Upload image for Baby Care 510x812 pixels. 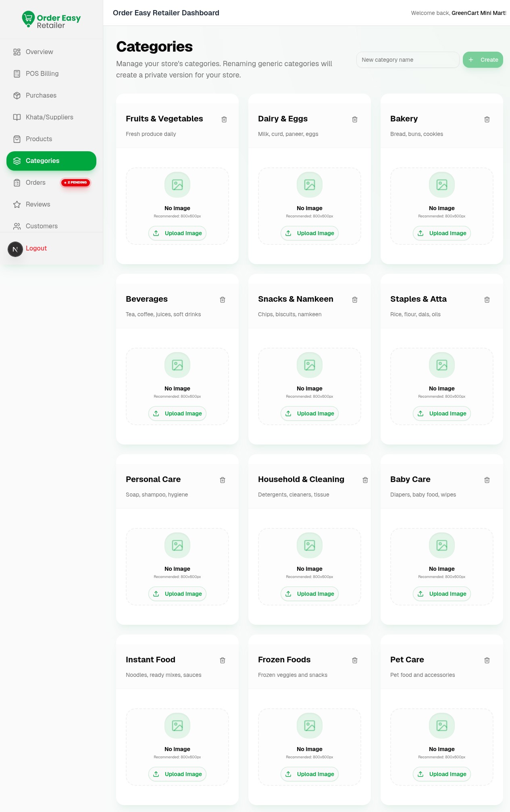[x=442, y=594]
